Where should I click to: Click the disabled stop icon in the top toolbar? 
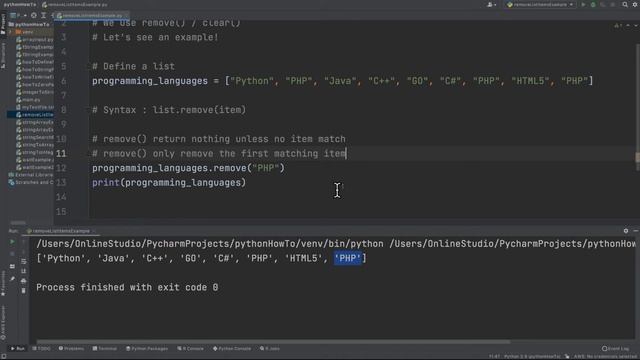(613, 4)
